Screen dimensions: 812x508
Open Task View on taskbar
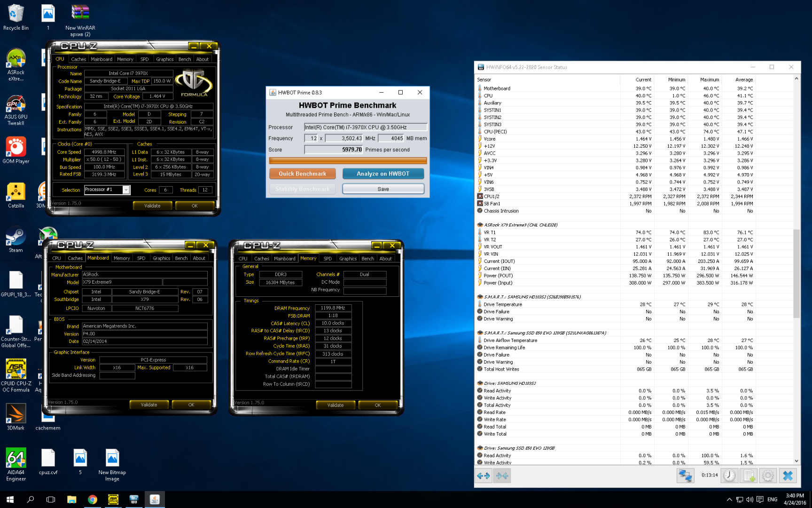pos(51,500)
